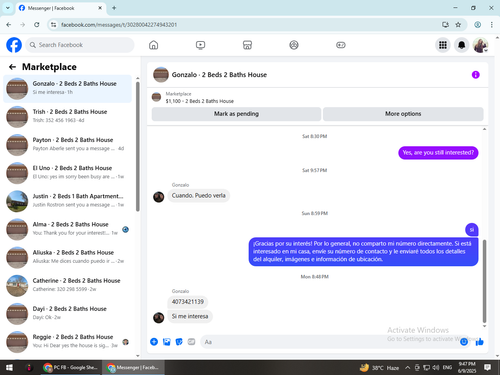Open the Video tab icon
Image resolution: width=500 pixels, height=375 pixels.
point(200,45)
